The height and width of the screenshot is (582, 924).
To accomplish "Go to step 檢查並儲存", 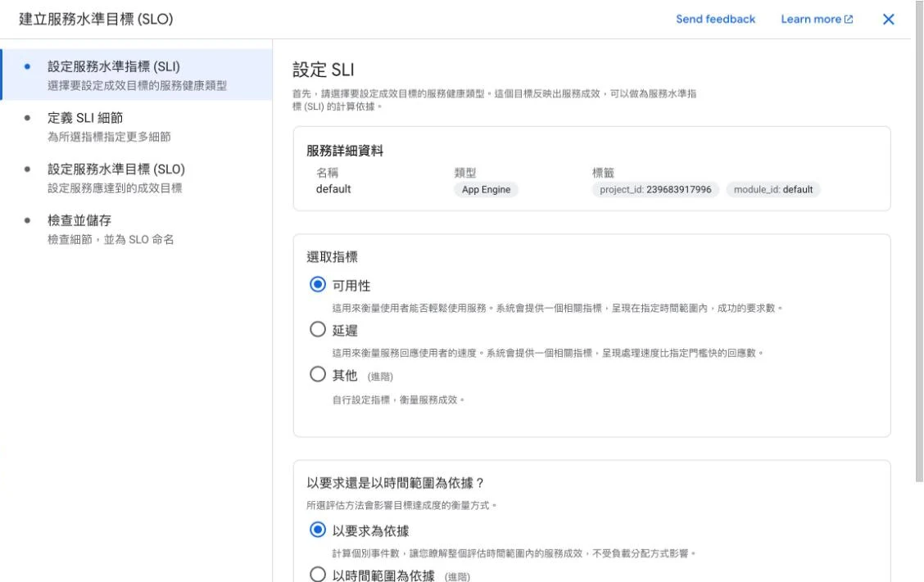I will [137, 228].
